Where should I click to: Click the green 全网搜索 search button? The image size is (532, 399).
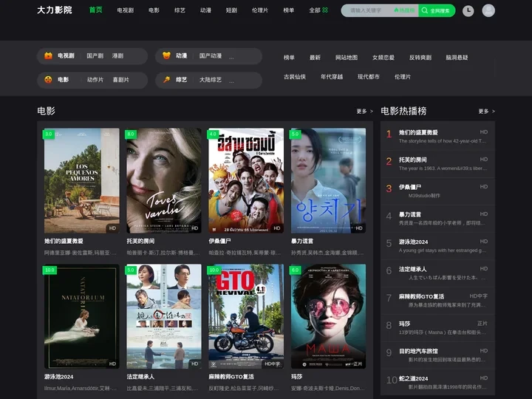[x=437, y=10]
